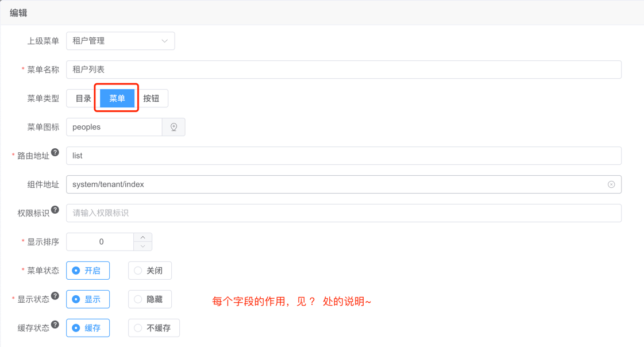Screen dimensions: 644x347
Task: Clear the 组件地址 field with its clear icon
Action: pos(611,184)
